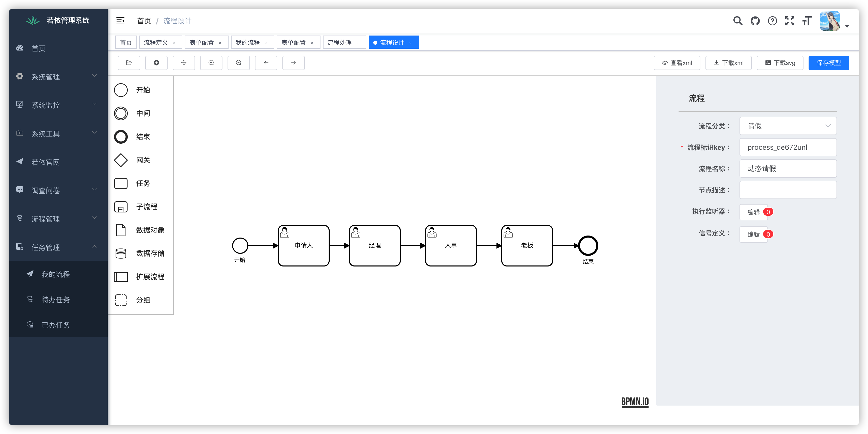Click the zoom in magnifier toolbar icon
Image resolution: width=868 pixels, height=434 pixels.
pyautogui.click(x=211, y=63)
